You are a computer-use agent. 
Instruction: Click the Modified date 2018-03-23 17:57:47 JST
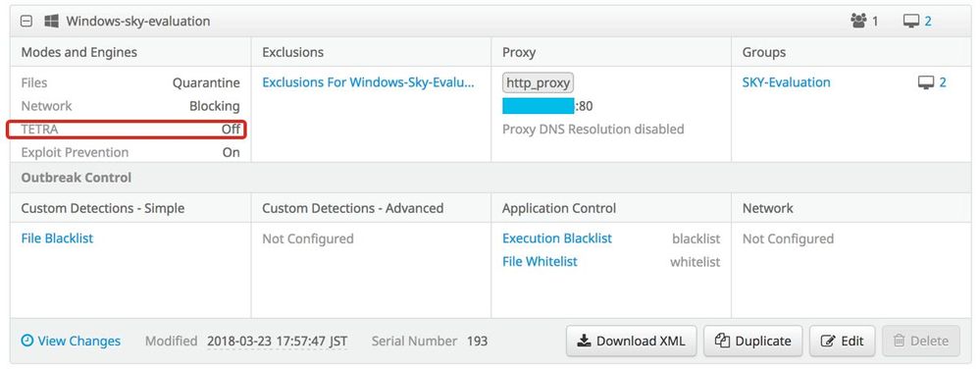[x=277, y=341]
